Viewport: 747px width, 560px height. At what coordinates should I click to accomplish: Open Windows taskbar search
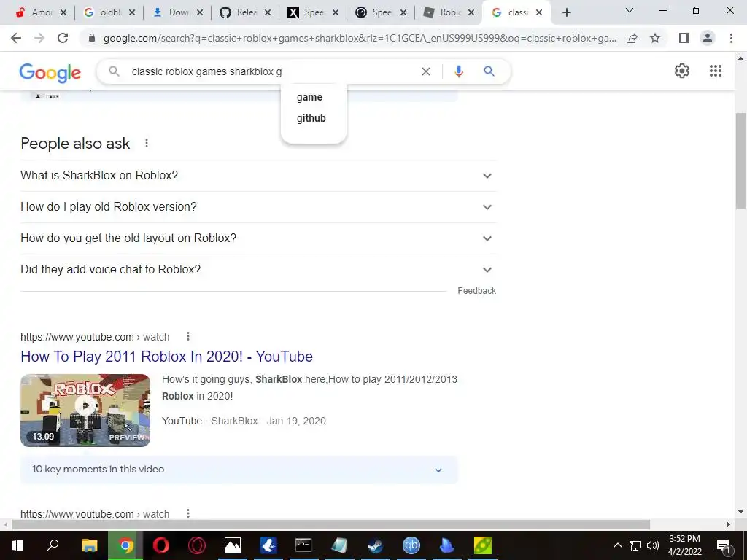(x=53, y=545)
